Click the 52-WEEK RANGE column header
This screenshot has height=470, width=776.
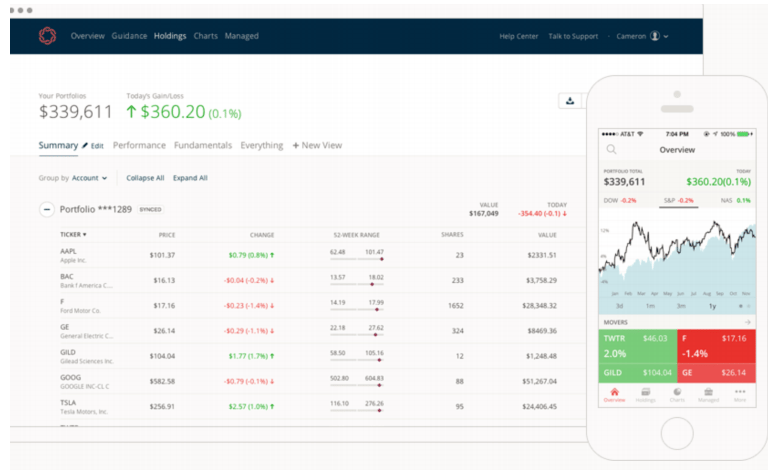pos(356,235)
